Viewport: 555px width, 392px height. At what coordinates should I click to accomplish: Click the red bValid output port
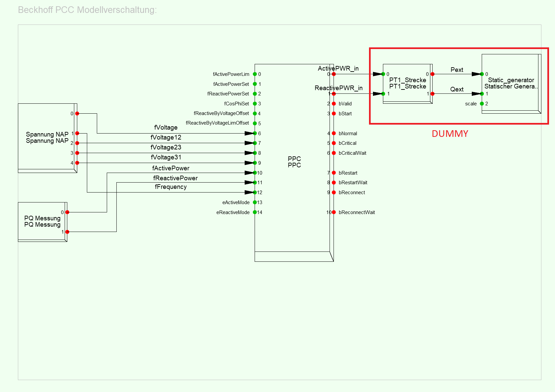tap(334, 104)
